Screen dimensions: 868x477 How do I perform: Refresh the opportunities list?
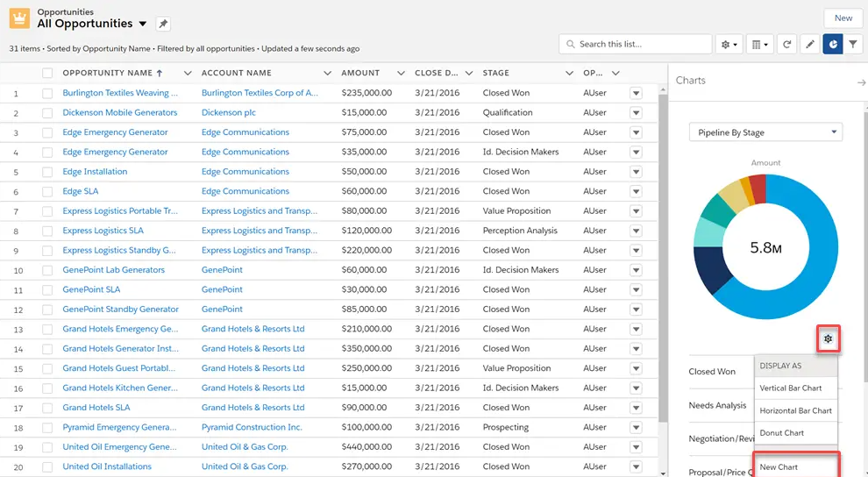click(x=787, y=44)
